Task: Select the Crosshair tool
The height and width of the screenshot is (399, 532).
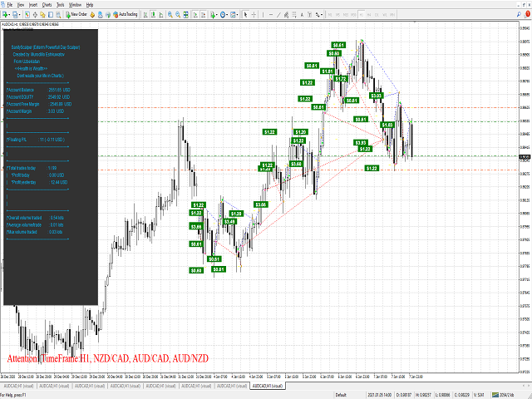Action: [x=254, y=15]
